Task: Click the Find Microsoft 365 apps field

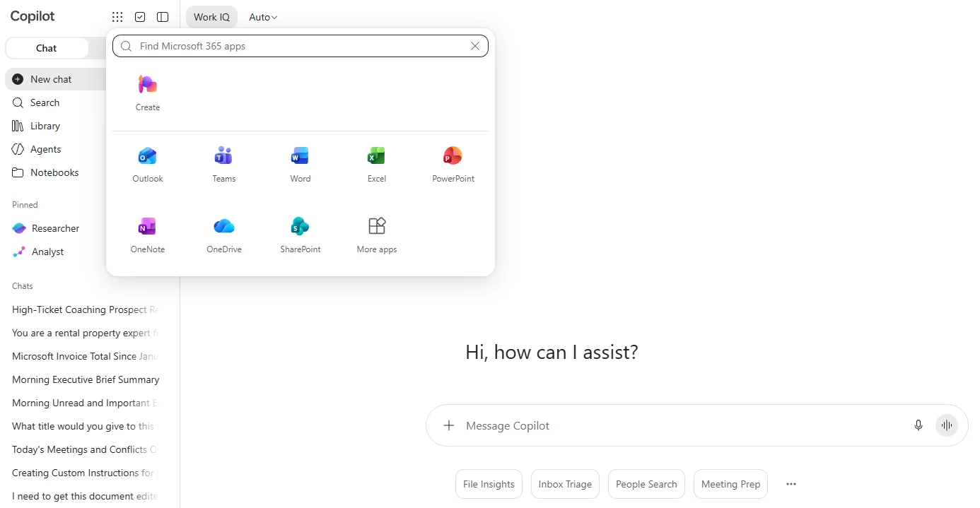Action: [301, 46]
